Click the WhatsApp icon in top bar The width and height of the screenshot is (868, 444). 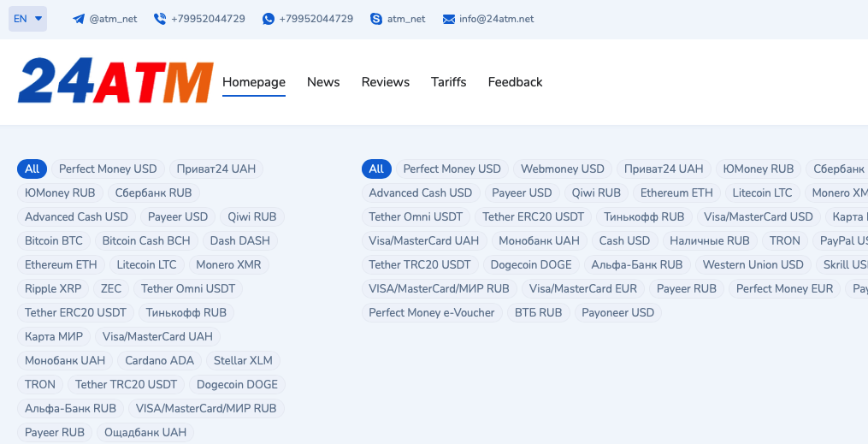coord(269,19)
